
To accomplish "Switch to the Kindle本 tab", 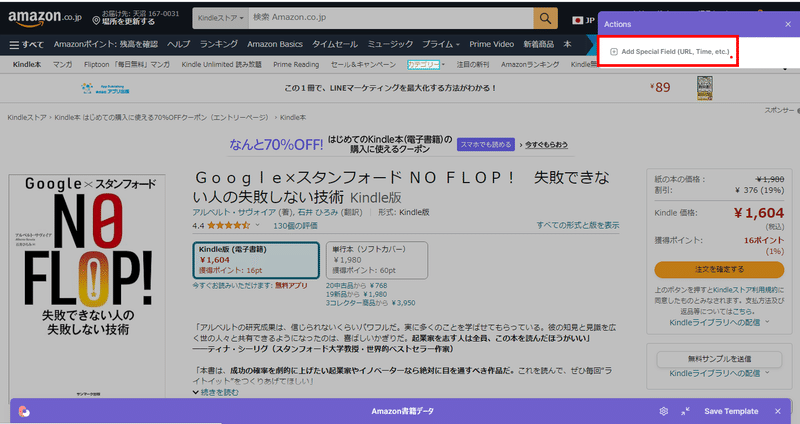I will (x=27, y=64).
